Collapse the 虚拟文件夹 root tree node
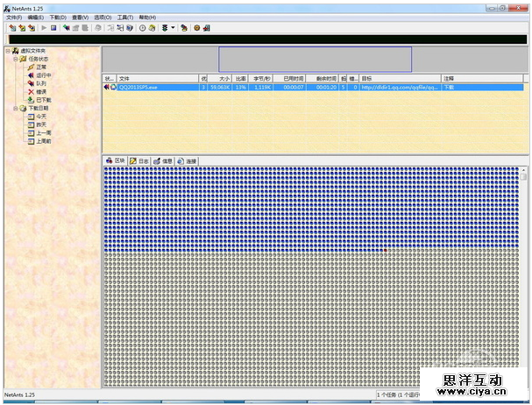Image resolution: width=532 pixels, height=405 pixels. click(x=7, y=51)
